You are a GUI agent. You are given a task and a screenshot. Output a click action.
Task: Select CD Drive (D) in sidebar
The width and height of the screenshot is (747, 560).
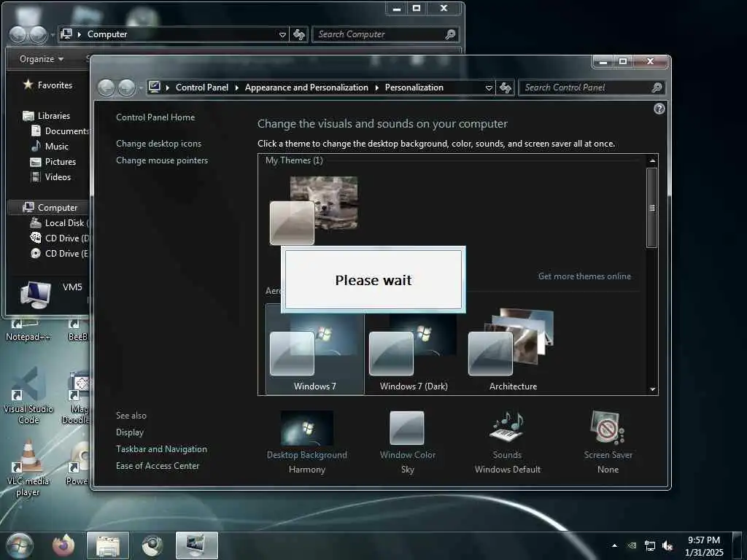click(x=60, y=238)
